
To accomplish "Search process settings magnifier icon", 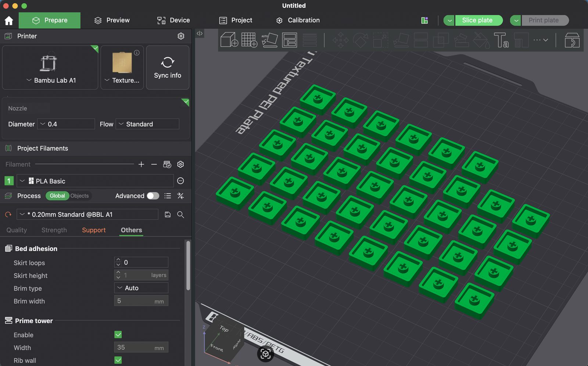I will 180,214.
